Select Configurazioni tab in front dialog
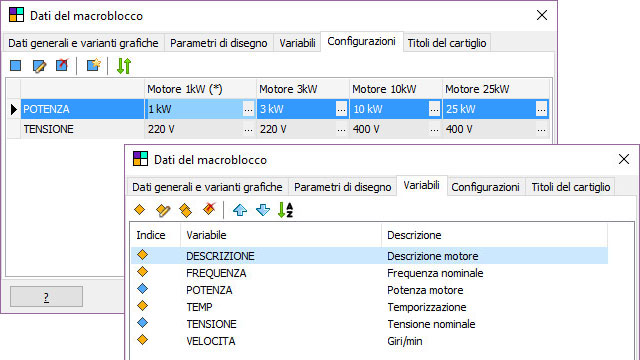This screenshot has height=360, width=640. 485,187
